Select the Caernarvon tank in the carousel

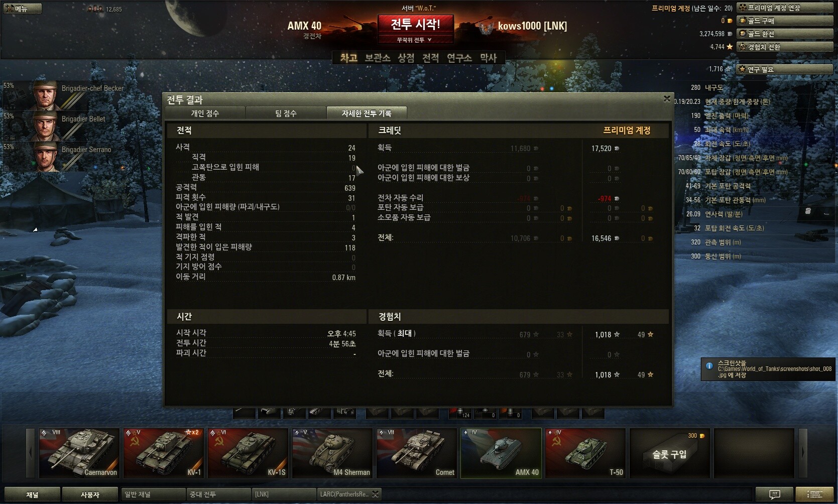tap(79, 453)
